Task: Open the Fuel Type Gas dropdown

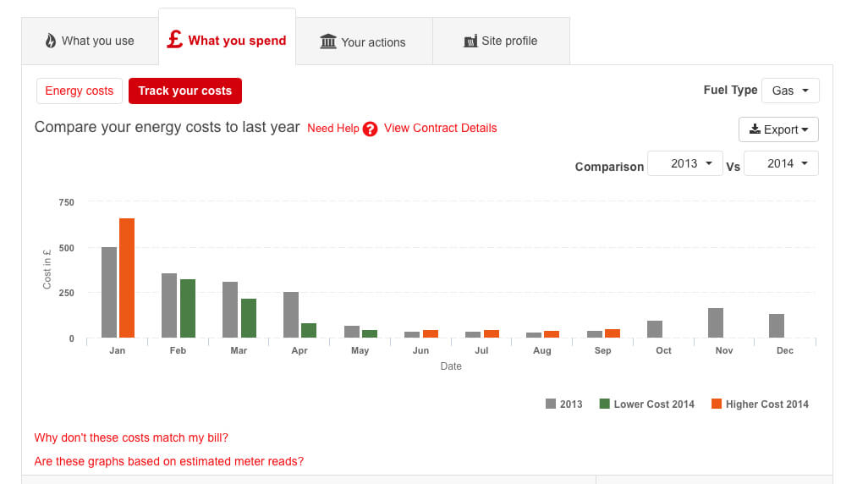Action: click(790, 91)
